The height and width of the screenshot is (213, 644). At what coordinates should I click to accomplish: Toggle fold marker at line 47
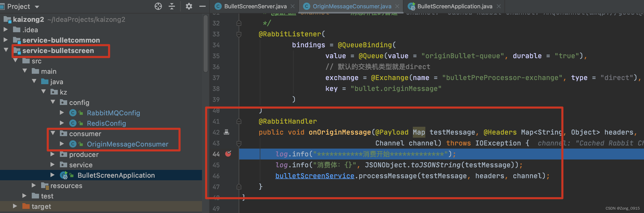(x=239, y=187)
